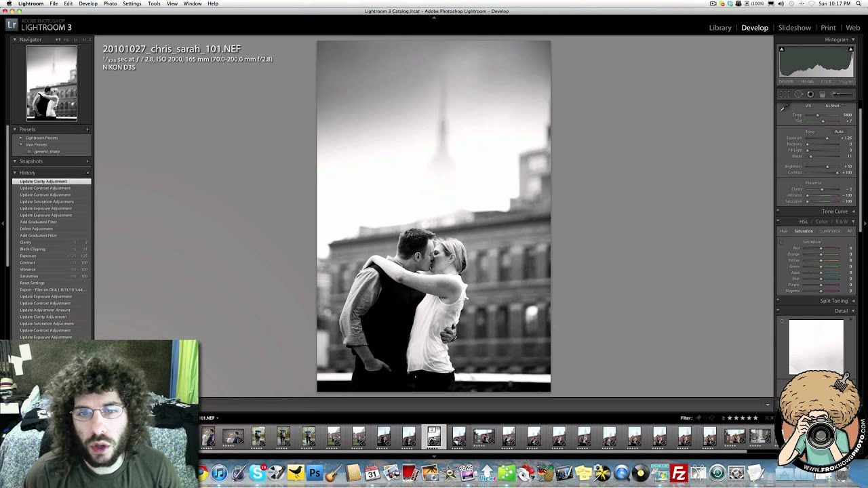Image resolution: width=868 pixels, height=488 pixels.
Task: Activate the HSL targeted adjustment tool
Action: tap(781, 242)
